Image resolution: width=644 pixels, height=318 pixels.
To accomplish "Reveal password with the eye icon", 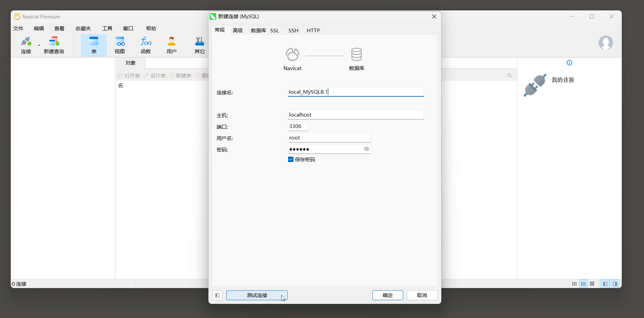I will [367, 149].
